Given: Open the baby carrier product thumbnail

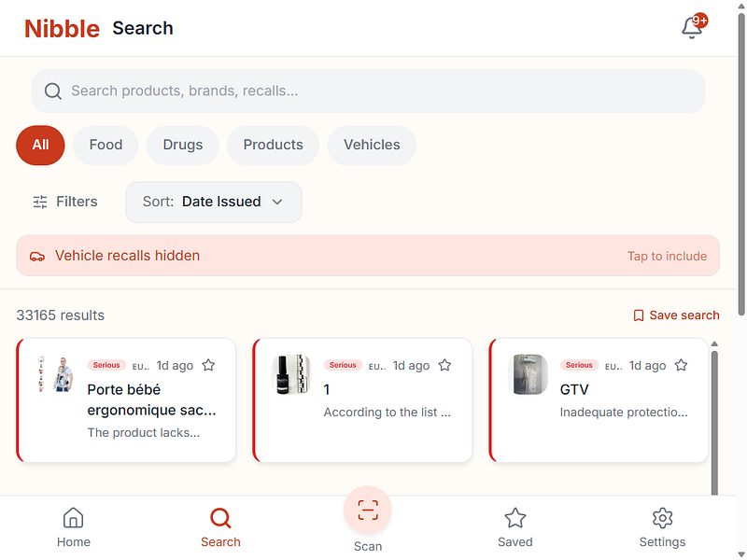Looking at the screenshot, I should (x=55, y=374).
